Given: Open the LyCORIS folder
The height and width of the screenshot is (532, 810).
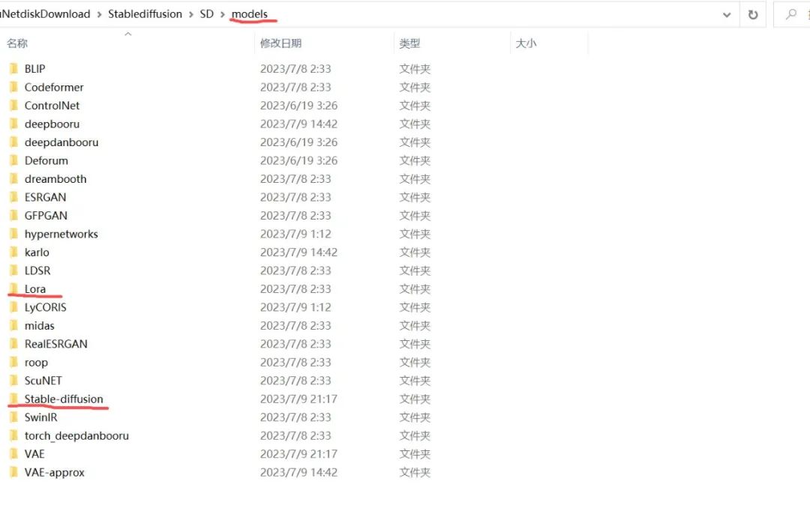Looking at the screenshot, I should (45, 306).
